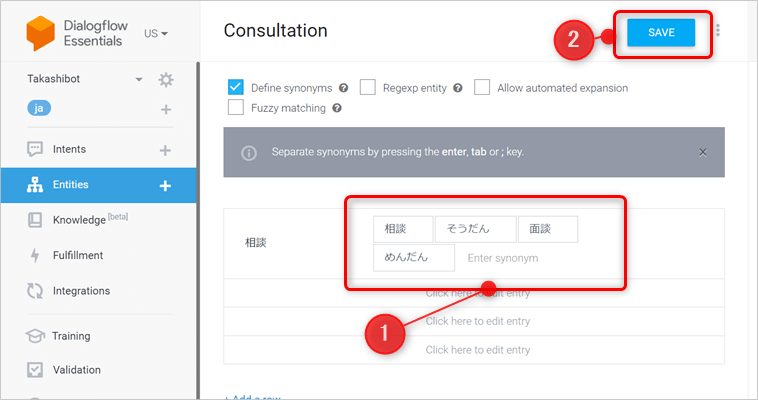Screen dimensions: 758x400
Task: Click help icon beside Regexp entity
Action: [x=458, y=88]
